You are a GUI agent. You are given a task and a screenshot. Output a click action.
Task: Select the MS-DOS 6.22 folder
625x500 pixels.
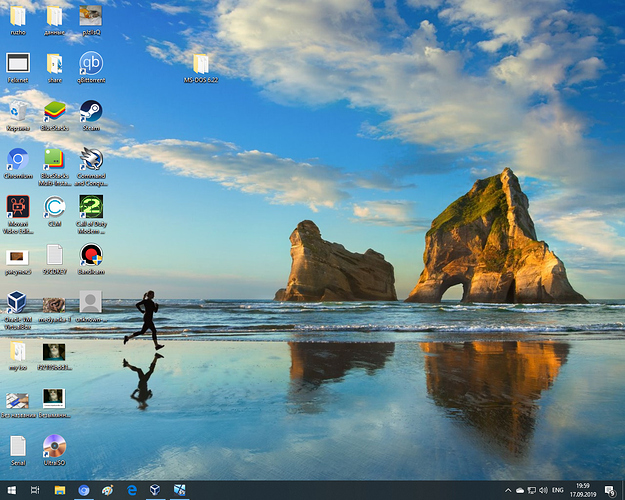pyautogui.click(x=201, y=67)
